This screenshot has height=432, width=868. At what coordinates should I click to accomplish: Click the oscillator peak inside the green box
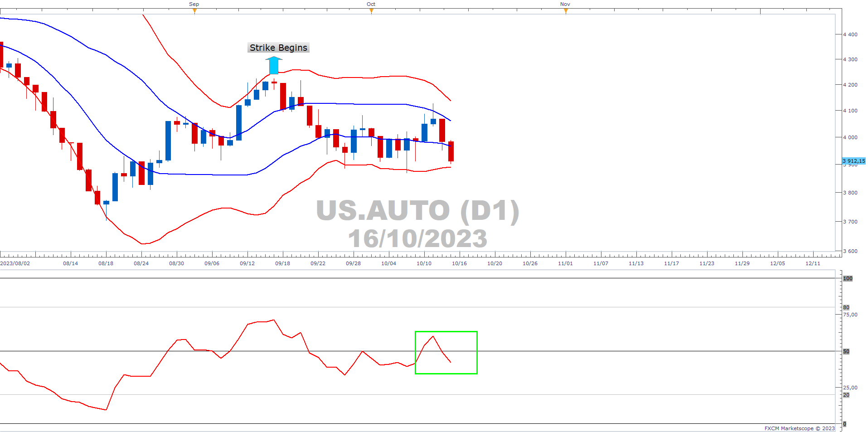(433, 336)
